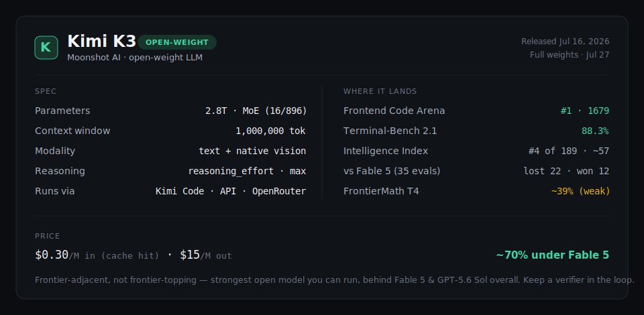Click the Parameters value 2.8T MoE

(x=256, y=111)
